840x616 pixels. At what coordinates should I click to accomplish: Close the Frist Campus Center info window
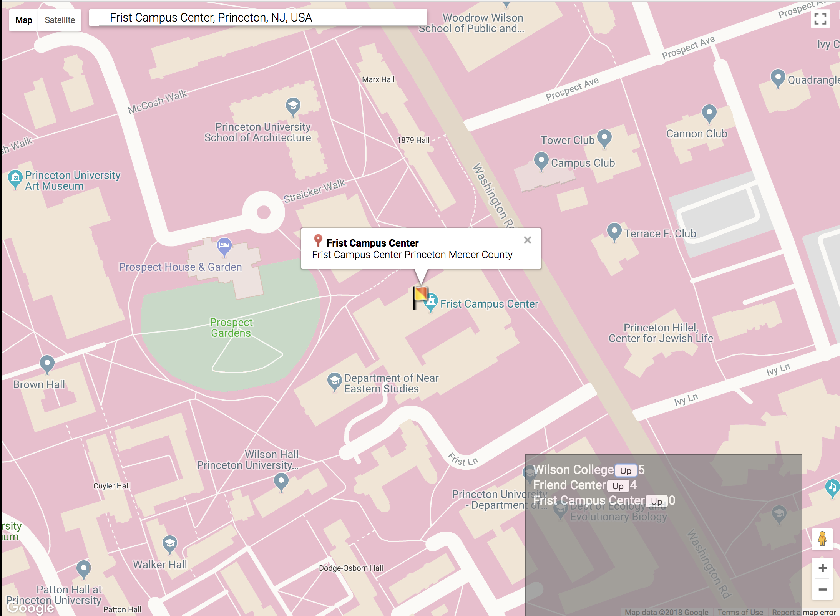(x=527, y=240)
